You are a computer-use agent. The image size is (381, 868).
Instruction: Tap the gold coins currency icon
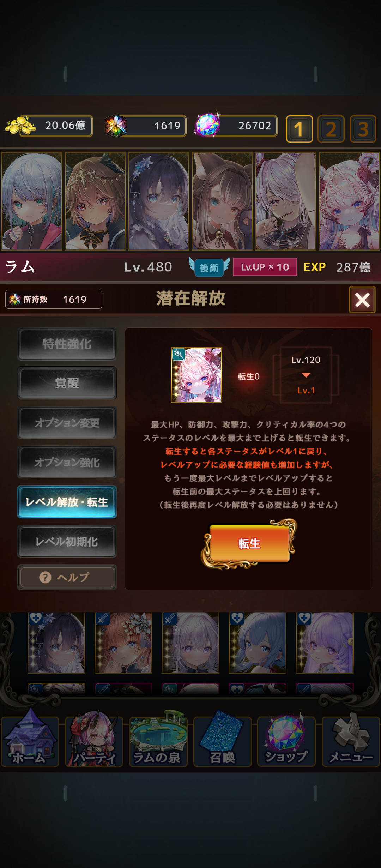tap(20, 126)
